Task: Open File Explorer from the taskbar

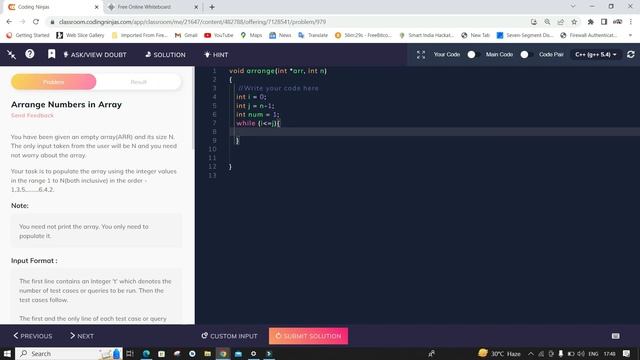Action: [207, 353]
